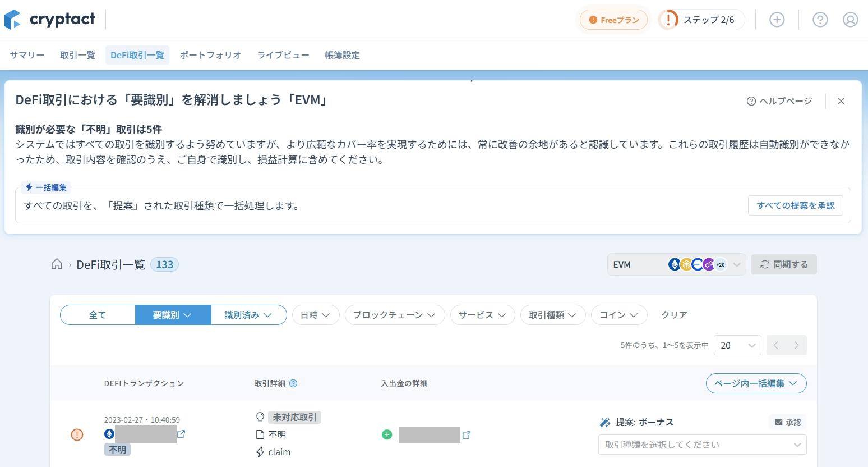Click クリア to reset filters
The height and width of the screenshot is (467, 868).
674,315
